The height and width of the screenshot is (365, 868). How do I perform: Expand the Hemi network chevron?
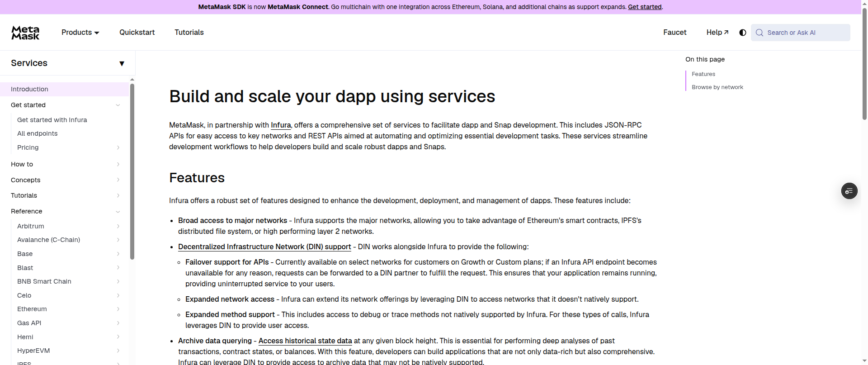118,337
